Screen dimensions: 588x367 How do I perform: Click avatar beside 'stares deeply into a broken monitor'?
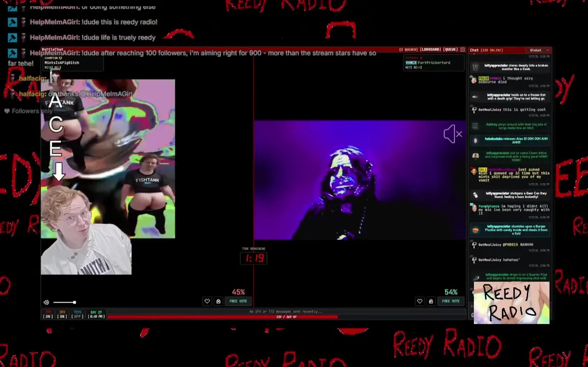point(475,67)
